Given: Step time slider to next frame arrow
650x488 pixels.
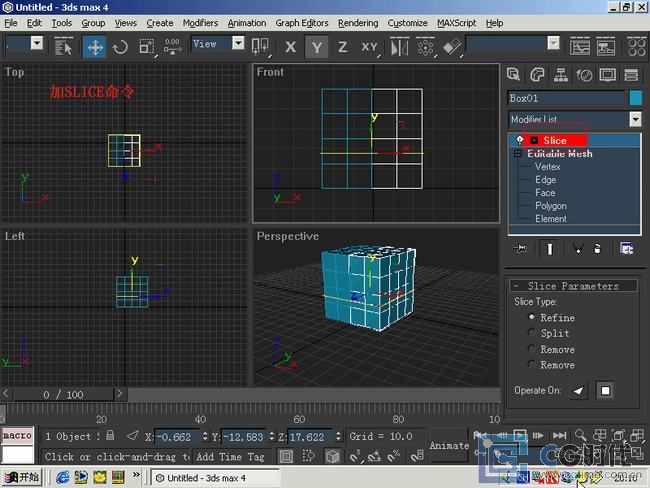Looking at the screenshot, I should point(120,393).
